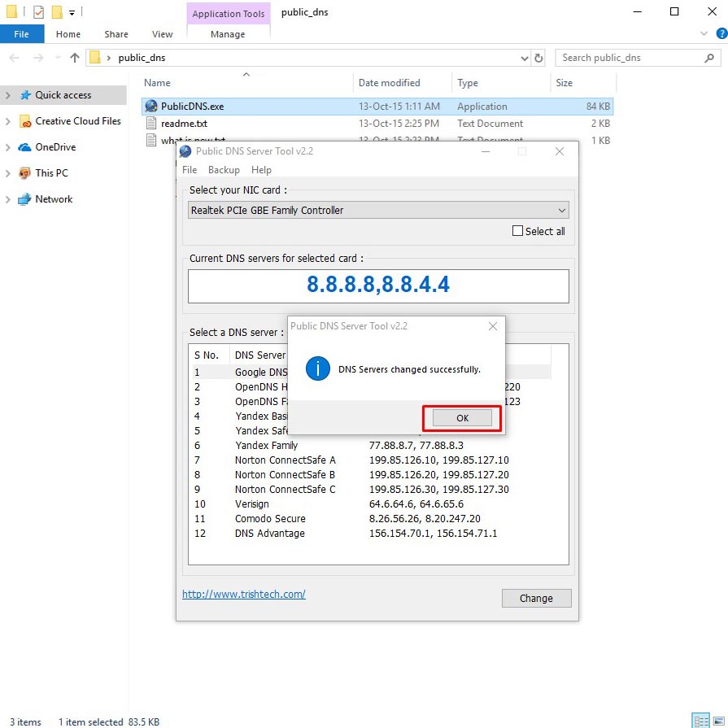
Task: Open the Backup menu in DNS tool
Action: pyautogui.click(x=224, y=170)
